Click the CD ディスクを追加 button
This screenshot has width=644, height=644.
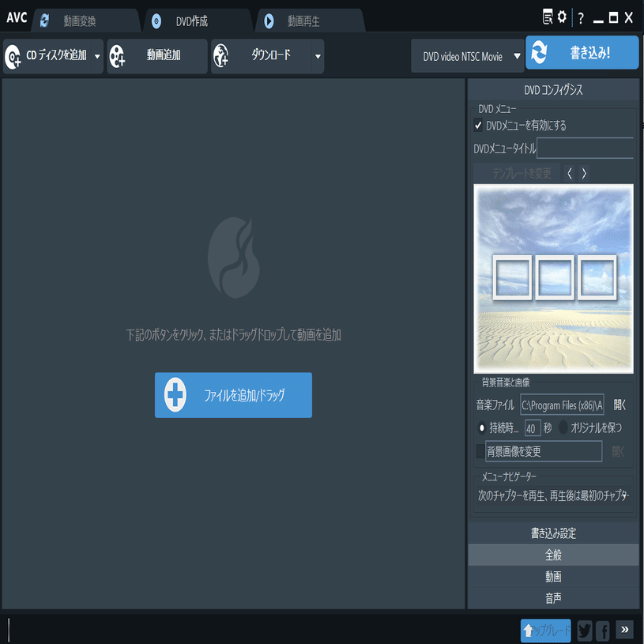coord(47,56)
